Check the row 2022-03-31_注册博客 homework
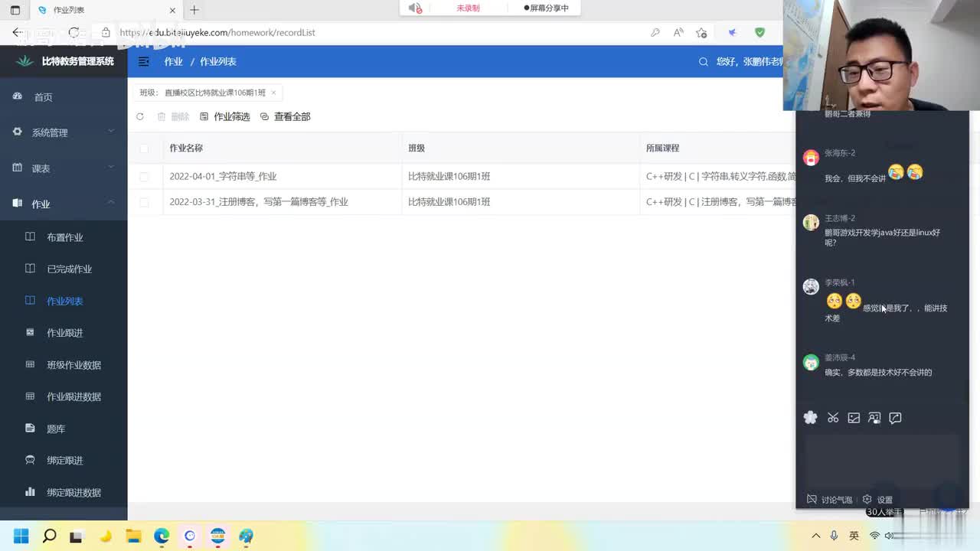Image resolution: width=980 pixels, height=551 pixels. [x=144, y=202]
